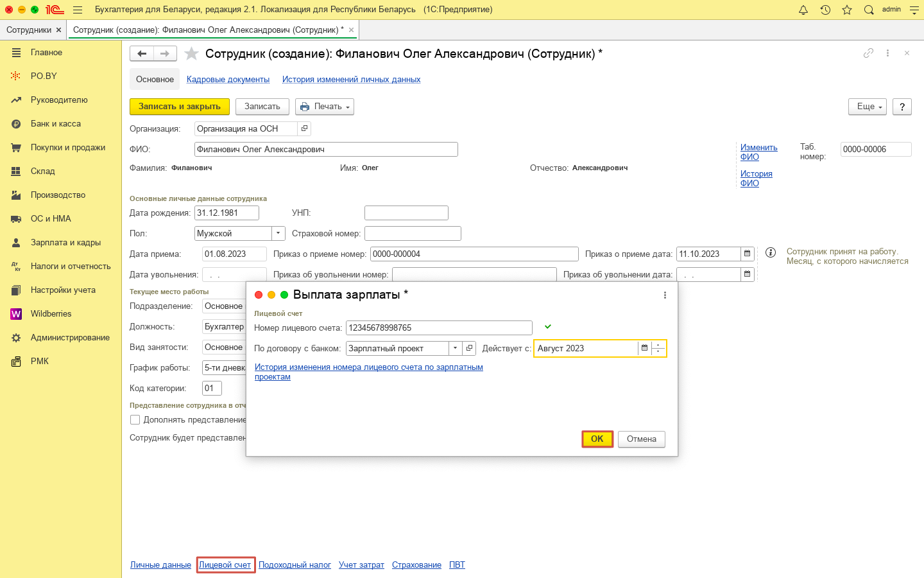The width and height of the screenshot is (924, 578).
Task: Open service settings icon next to admin
Action: pos(914,10)
